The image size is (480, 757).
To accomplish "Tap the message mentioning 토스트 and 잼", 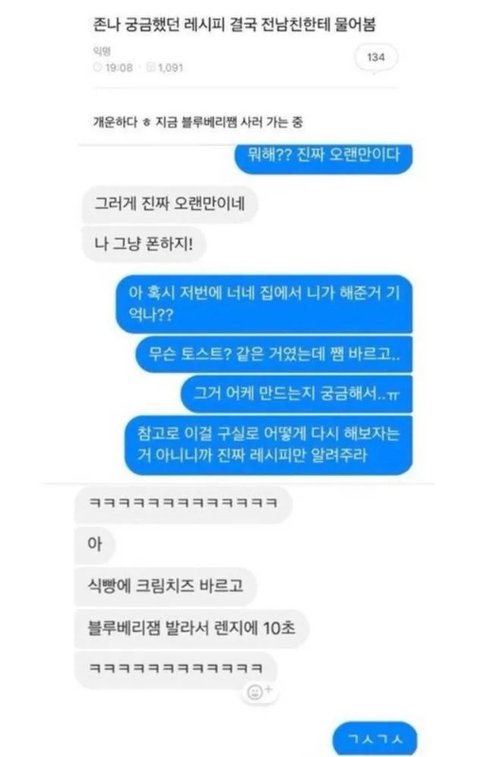I will tap(274, 354).
